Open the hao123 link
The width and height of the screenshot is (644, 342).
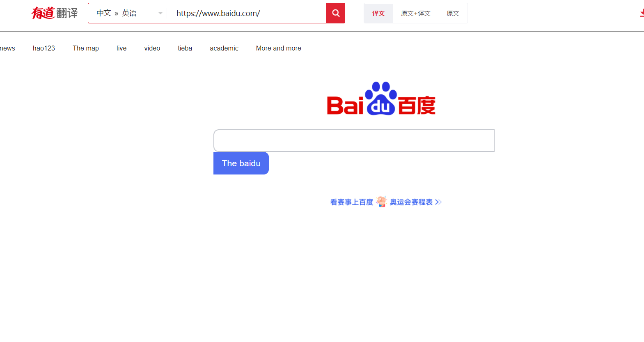44,48
